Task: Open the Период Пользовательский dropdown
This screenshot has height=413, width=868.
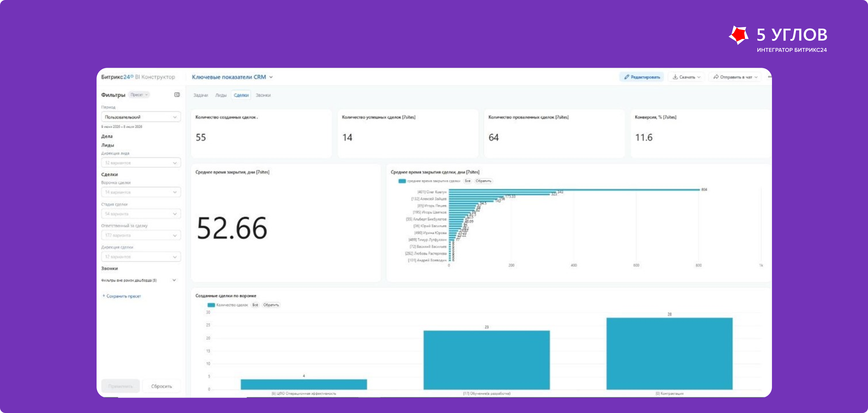Action: (x=141, y=117)
